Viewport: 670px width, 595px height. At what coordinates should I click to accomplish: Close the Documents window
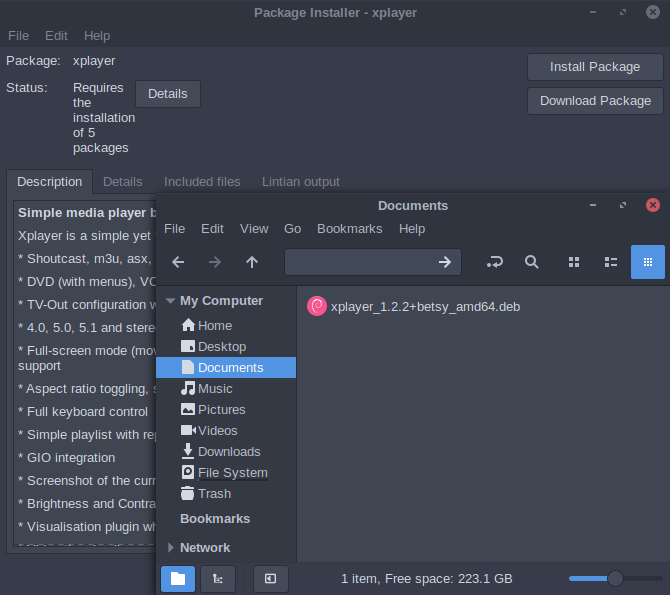652,205
